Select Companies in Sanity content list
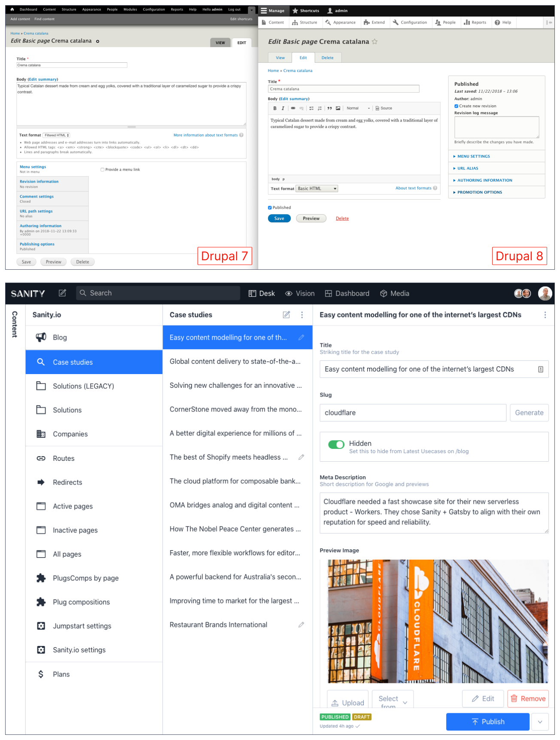This screenshot has height=740, width=560. 94,434
